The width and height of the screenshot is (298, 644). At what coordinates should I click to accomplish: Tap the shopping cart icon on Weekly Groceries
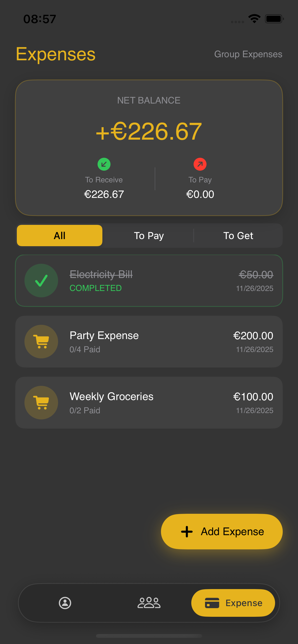point(41,402)
